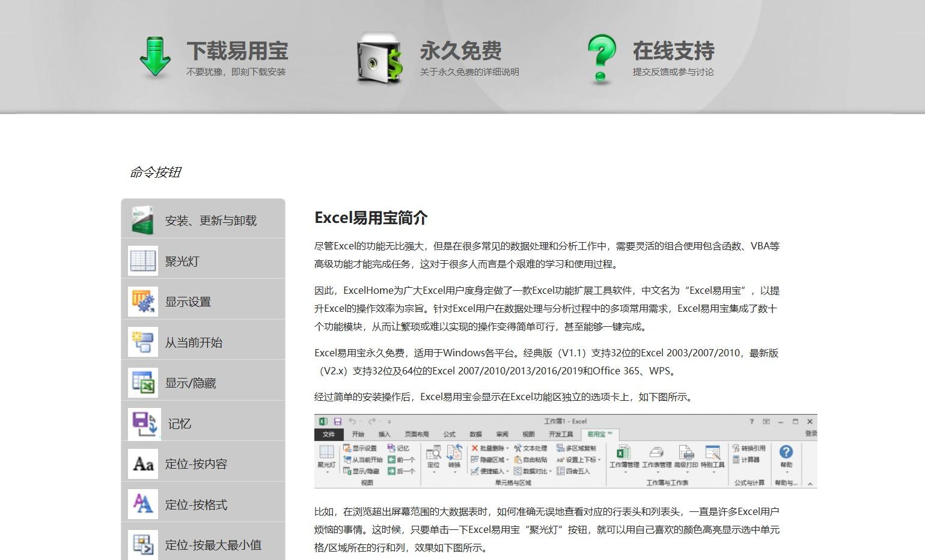Image resolution: width=925 pixels, height=560 pixels.
Task: Open the 记忆 sidebar entry
Action: 142,422
